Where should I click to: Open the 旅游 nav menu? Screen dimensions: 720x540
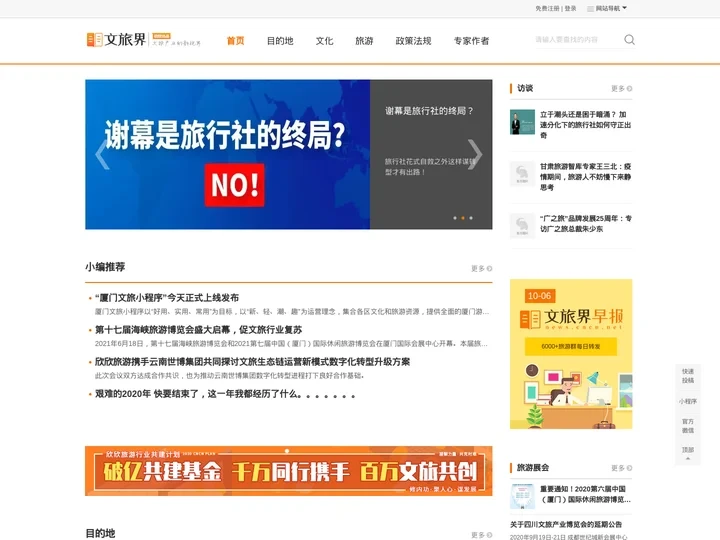364,41
